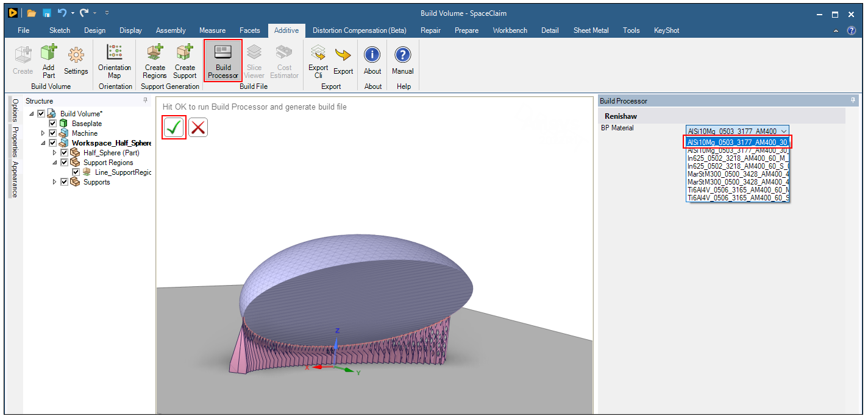Uncheck the Supports checkbox
This screenshot has height=419, width=868.
point(64,181)
